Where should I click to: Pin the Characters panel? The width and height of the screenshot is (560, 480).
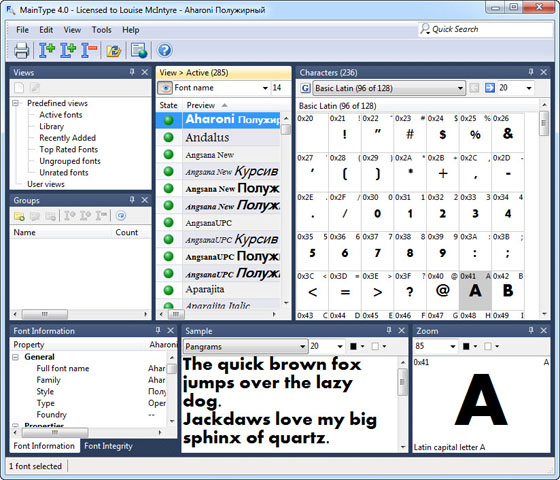click(x=531, y=72)
